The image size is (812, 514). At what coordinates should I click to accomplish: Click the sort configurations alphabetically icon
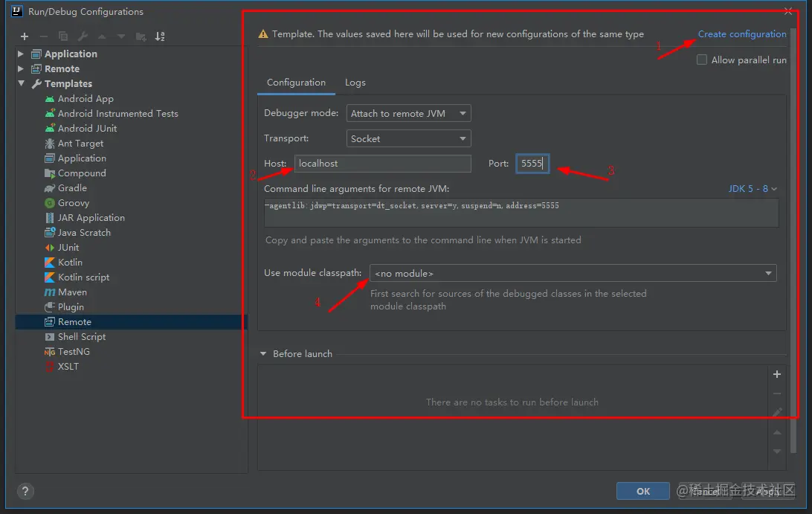(160, 36)
